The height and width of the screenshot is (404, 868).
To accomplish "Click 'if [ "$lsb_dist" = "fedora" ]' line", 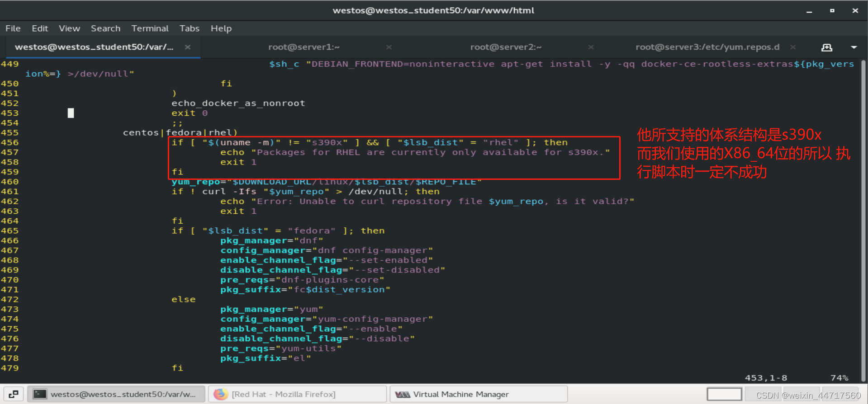I will (278, 231).
